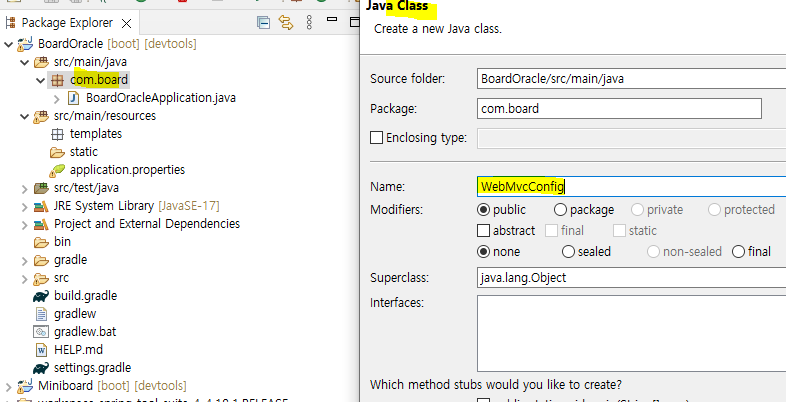Expand the gradle folder node
The image size is (786, 402).
coord(25,261)
